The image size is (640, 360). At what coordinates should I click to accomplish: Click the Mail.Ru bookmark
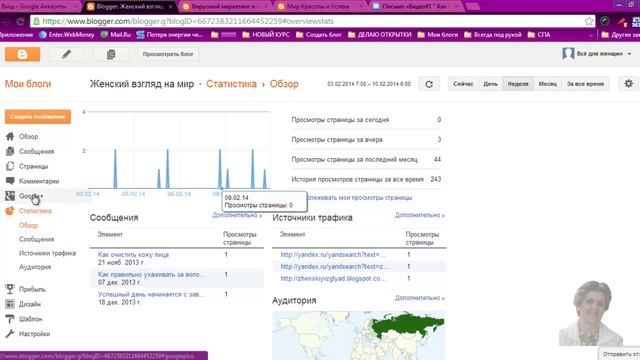pyautogui.click(x=116, y=35)
